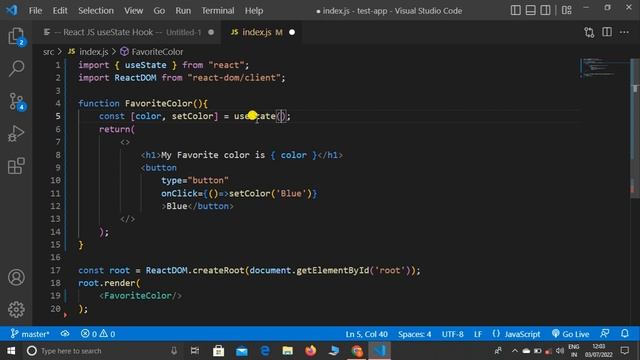This screenshot has width=640, height=360.
Task: Open the View menu
Action: [133, 11]
